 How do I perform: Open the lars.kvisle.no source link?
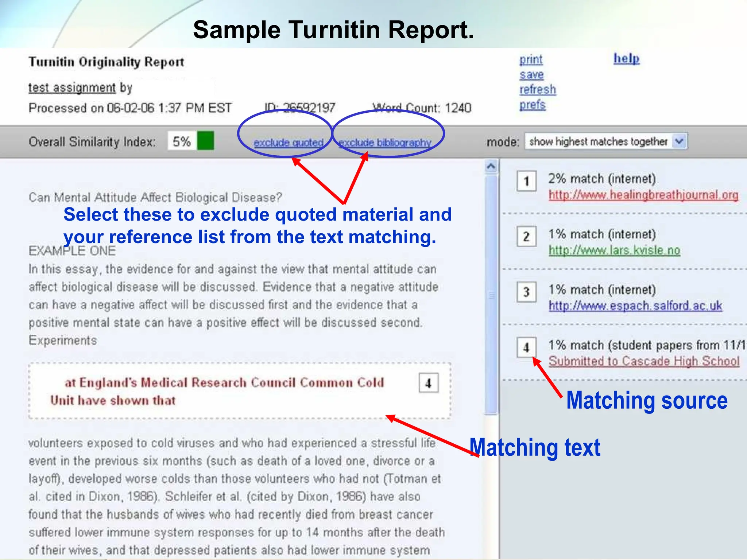[x=615, y=250]
